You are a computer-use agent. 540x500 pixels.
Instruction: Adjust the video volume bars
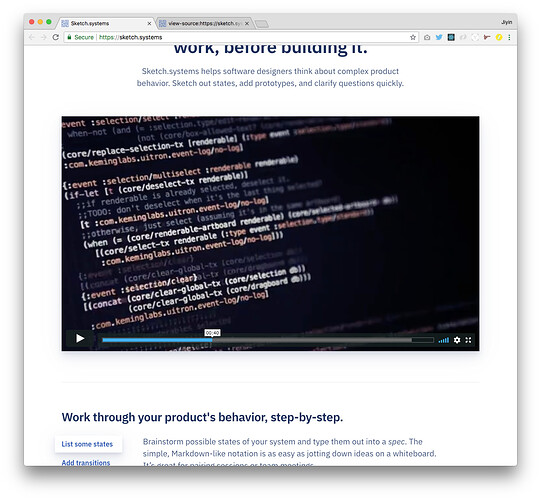tap(444, 340)
